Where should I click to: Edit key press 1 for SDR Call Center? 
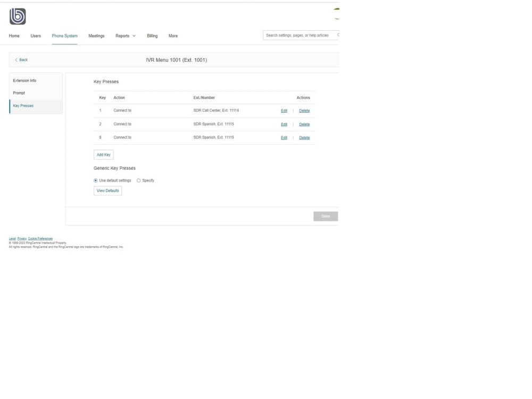pyautogui.click(x=284, y=110)
